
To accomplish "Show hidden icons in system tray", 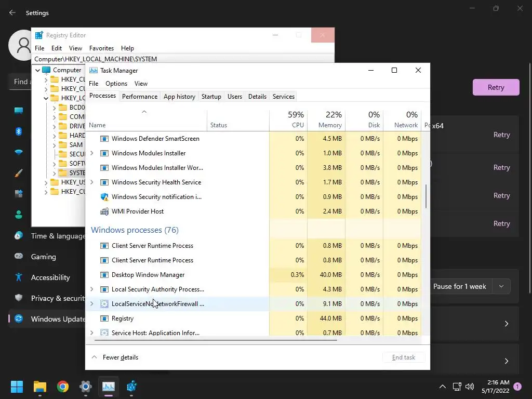I will [x=443, y=387].
